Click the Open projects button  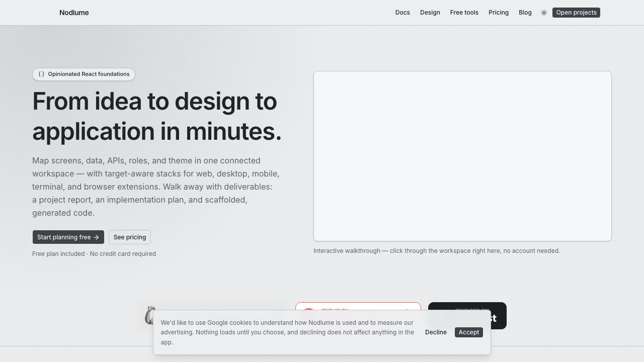click(x=576, y=13)
